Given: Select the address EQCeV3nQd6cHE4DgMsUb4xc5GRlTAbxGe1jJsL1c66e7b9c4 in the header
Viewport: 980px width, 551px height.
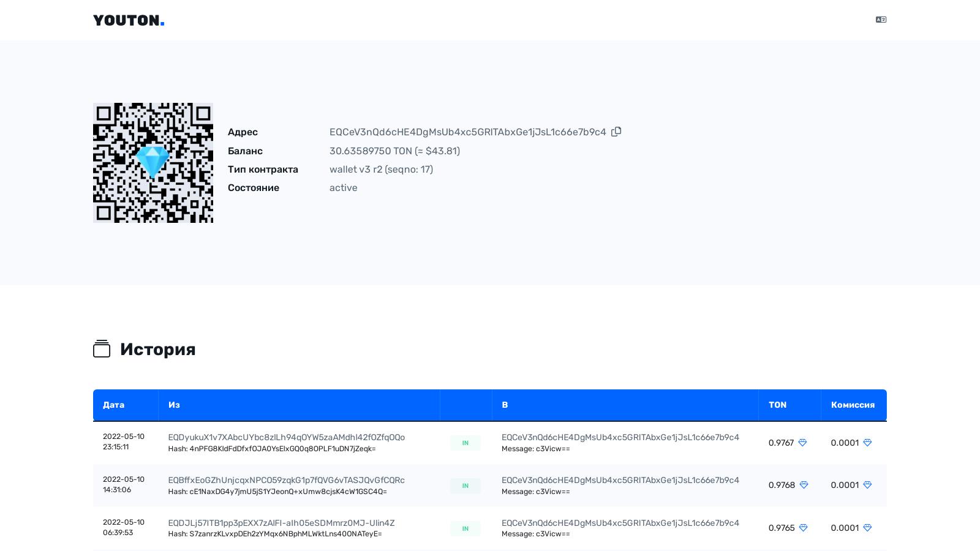Looking at the screenshot, I should 467,132.
